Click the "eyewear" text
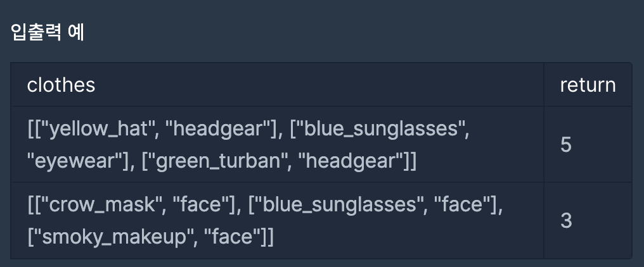The image size is (644, 267). [x=72, y=161]
